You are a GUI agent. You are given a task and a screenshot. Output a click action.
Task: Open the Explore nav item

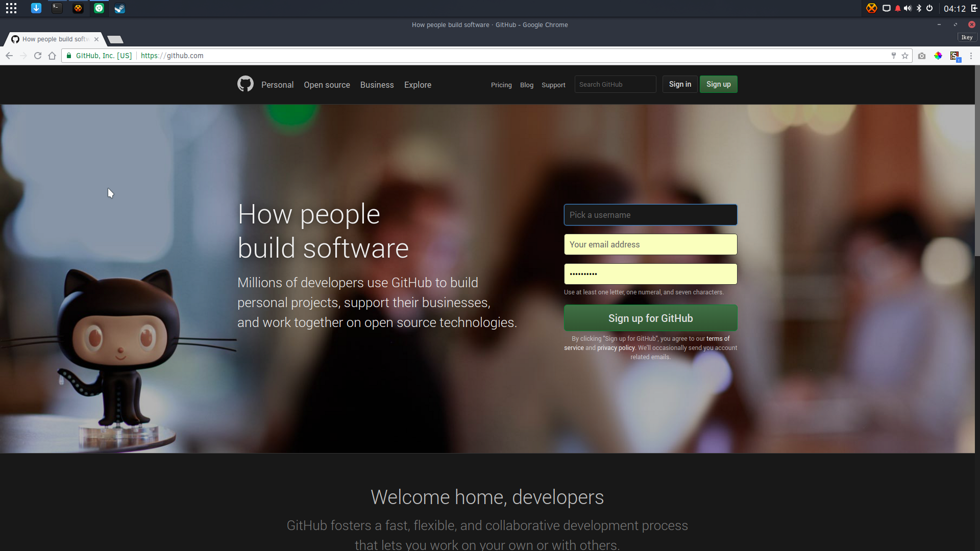(418, 85)
